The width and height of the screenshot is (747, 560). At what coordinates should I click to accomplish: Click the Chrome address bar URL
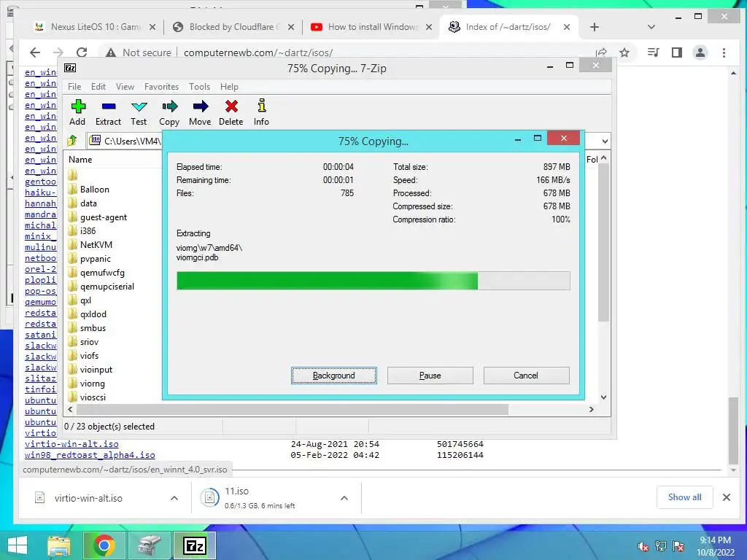pyautogui.click(x=258, y=52)
